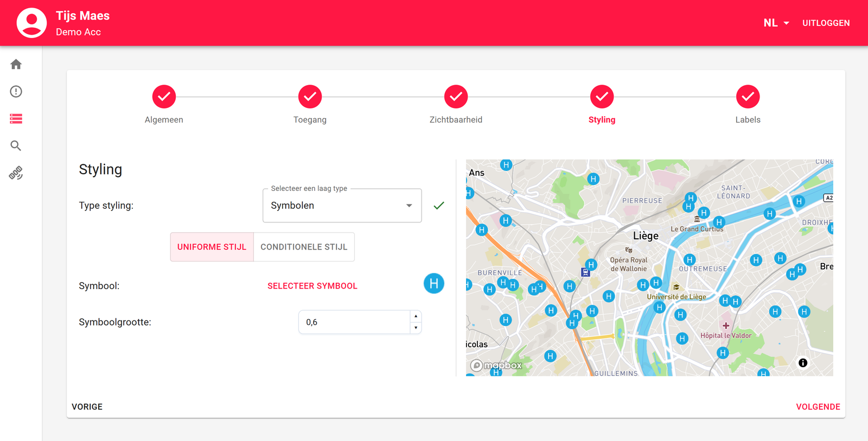
Task: Click the map info icon
Action: pyautogui.click(x=803, y=363)
